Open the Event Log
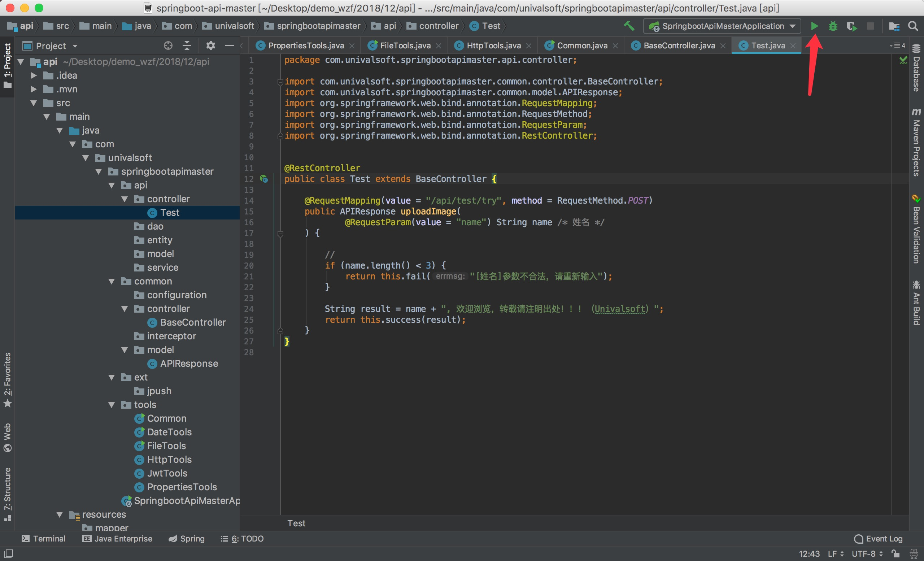 [x=878, y=539]
